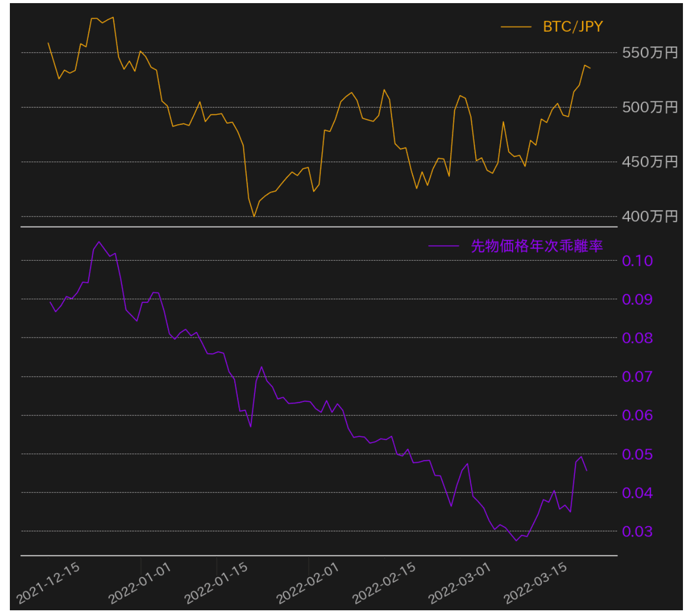
Task: Select the 先物価格年次乖離率 legend label
Action: (536, 246)
